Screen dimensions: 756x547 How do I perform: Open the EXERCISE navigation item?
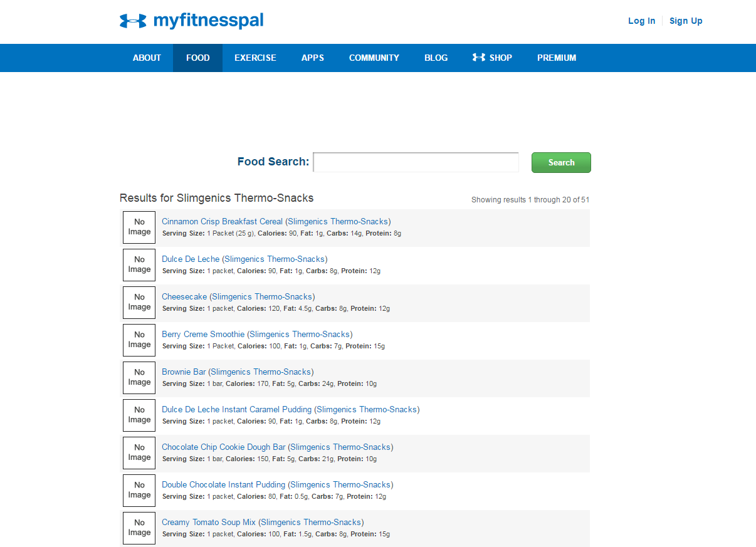(255, 58)
